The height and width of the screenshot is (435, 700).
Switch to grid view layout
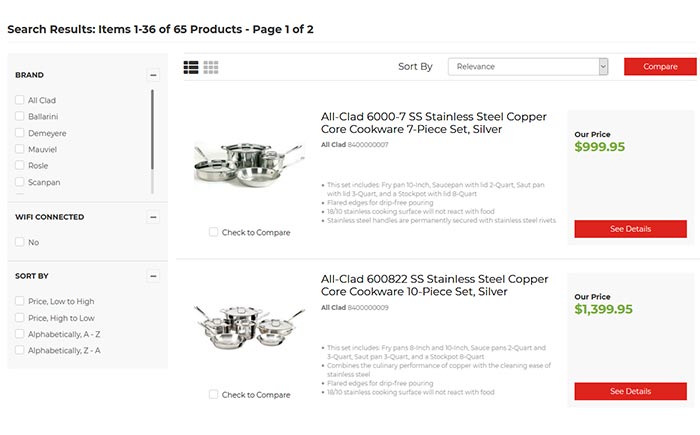click(211, 67)
